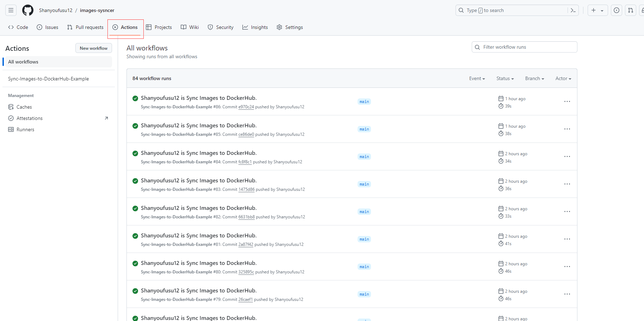Open commit 325895c link

[246, 272]
